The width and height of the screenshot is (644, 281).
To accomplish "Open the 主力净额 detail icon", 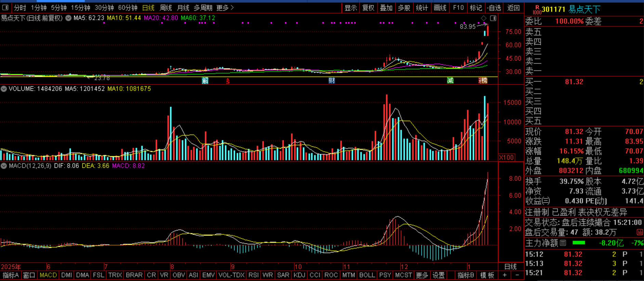I will (x=563, y=243).
